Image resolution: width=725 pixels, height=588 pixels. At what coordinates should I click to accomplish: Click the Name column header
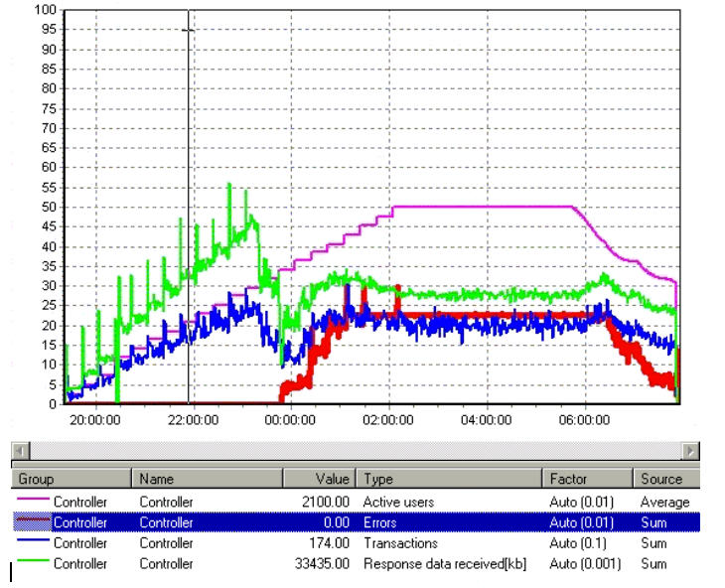[209, 479]
